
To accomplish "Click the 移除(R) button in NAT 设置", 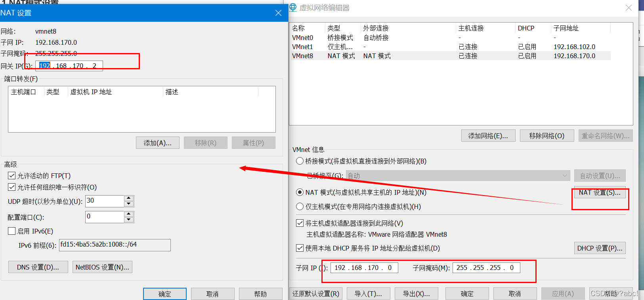I will tap(206, 143).
